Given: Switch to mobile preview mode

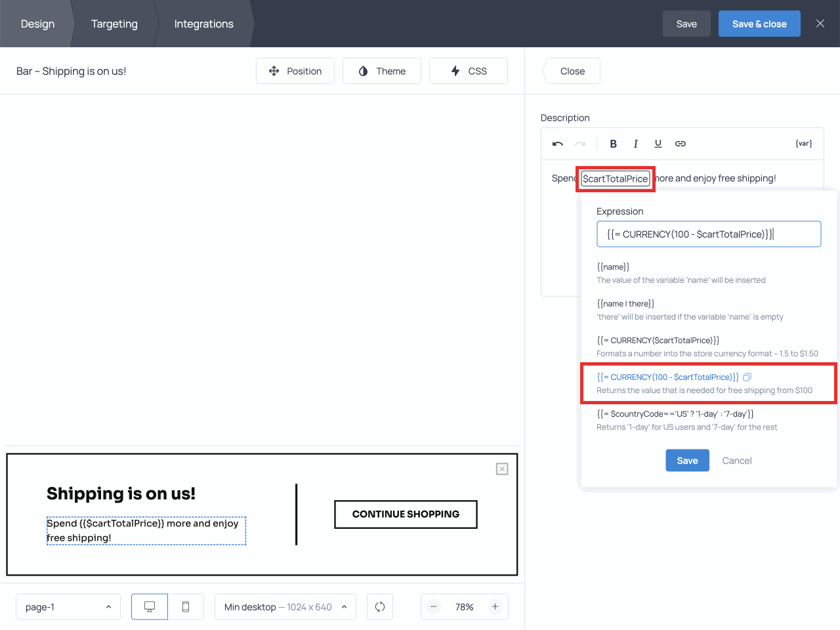Looking at the screenshot, I should point(186,607).
